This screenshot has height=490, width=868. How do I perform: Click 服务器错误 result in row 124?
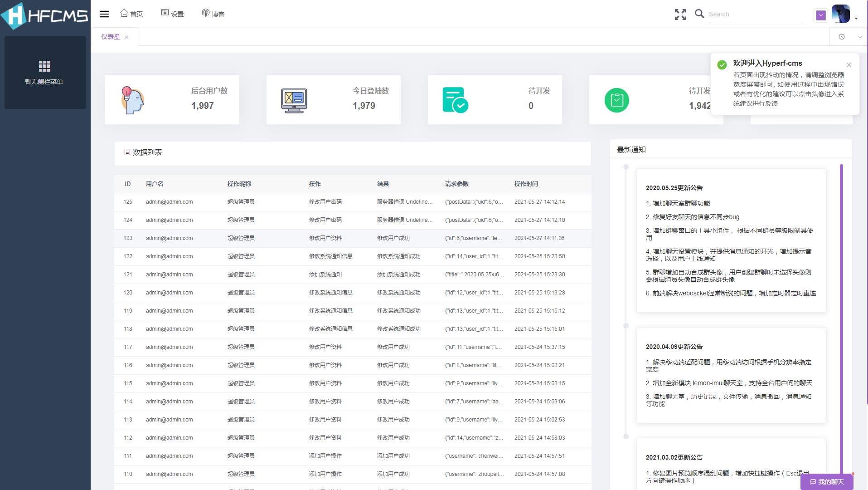click(x=405, y=220)
